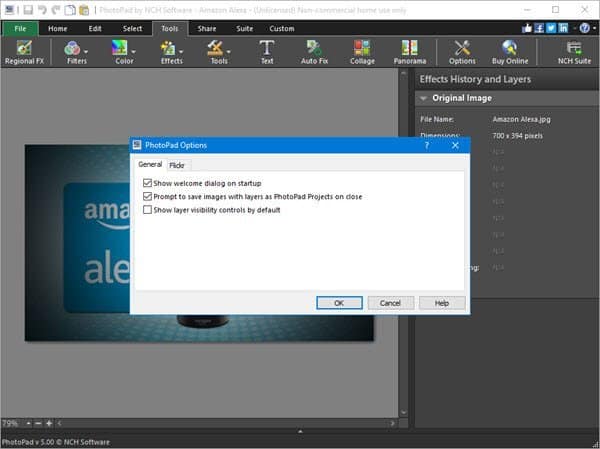This screenshot has height=449, width=600.
Task: Click the Help button in the dialog
Action: click(442, 303)
